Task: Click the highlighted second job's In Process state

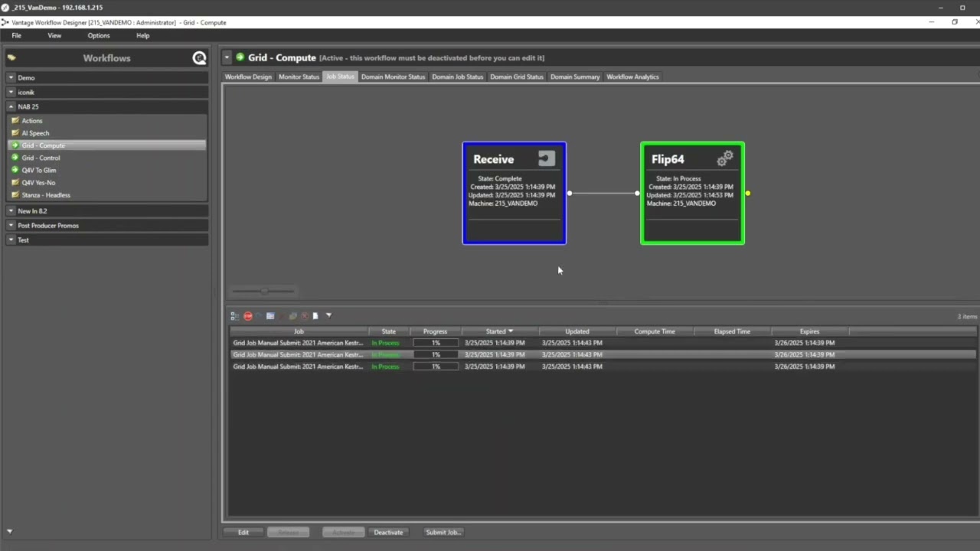Action: (385, 355)
